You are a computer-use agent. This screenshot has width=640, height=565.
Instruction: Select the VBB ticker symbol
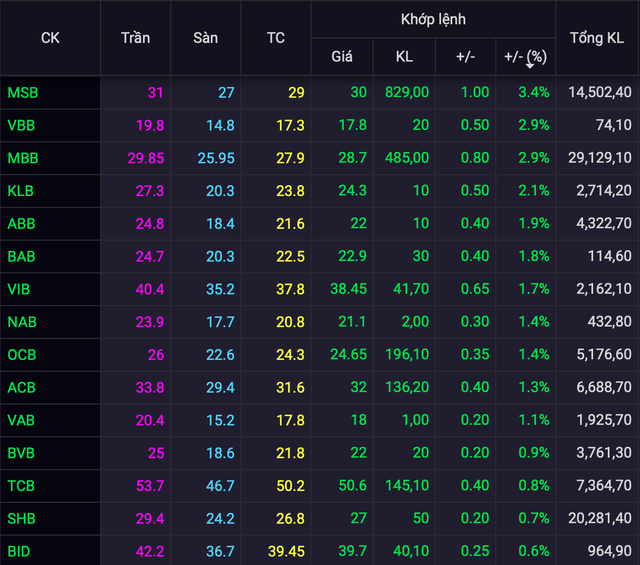click(21, 125)
